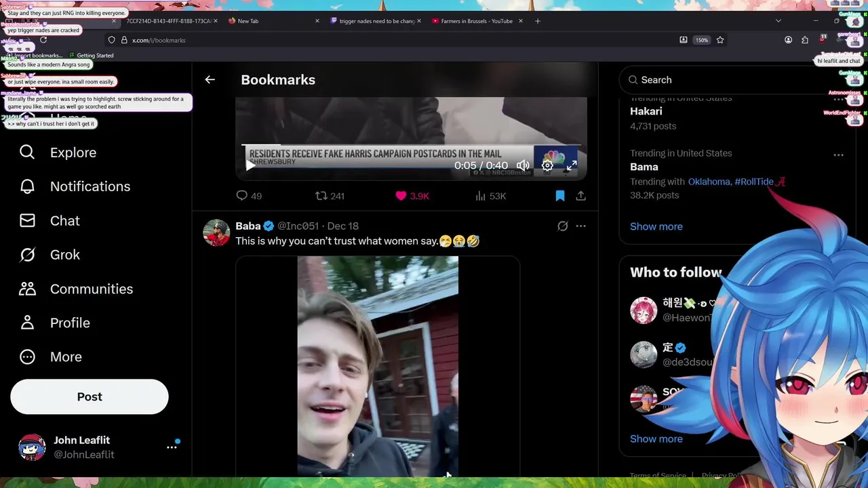
Task: Open John Leaflit profile avatar
Action: coord(32,447)
